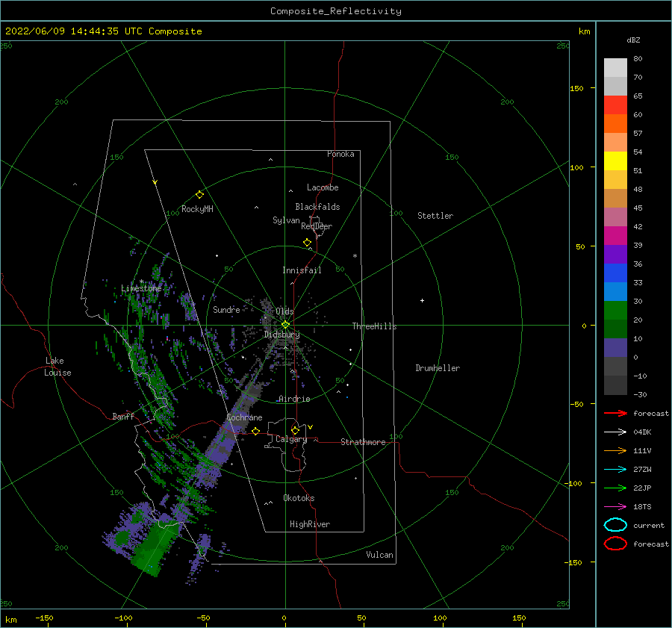Pick the slate purple 0-10 dBZ swatch
This screenshot has width=672, height=628.
(x=615, y=348)
